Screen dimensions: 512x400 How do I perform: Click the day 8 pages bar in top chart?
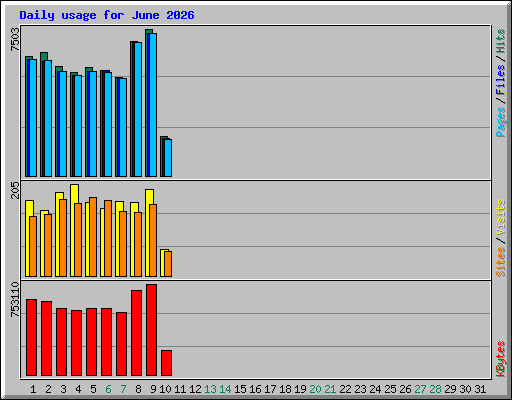coord(138,109)
